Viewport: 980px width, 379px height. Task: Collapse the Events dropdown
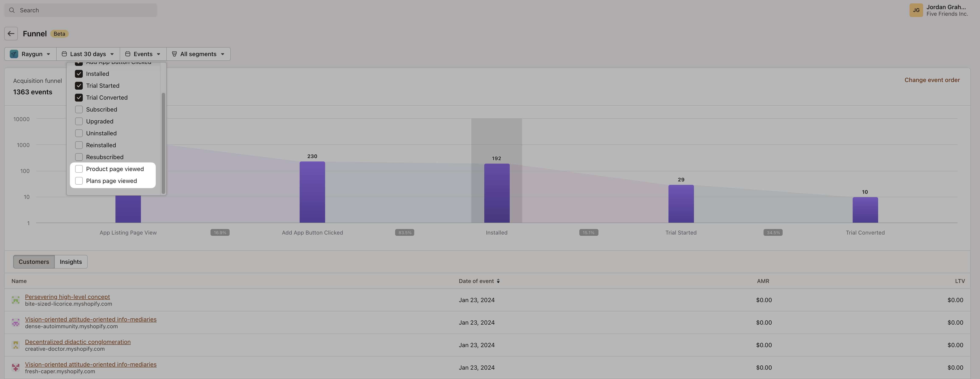(x=142, y=54)
